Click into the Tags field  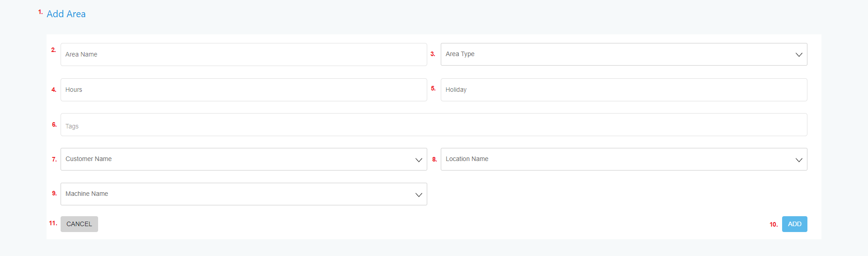click(434, 124)
